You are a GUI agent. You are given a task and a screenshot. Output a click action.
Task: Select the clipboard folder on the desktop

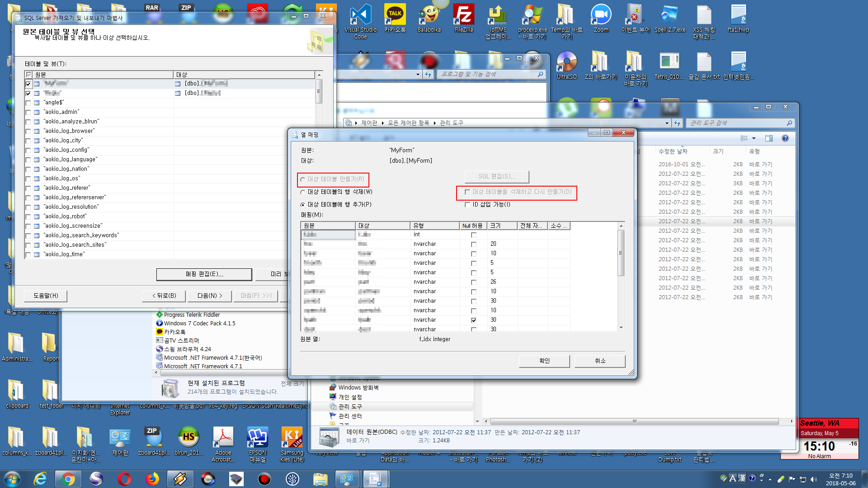17,394
